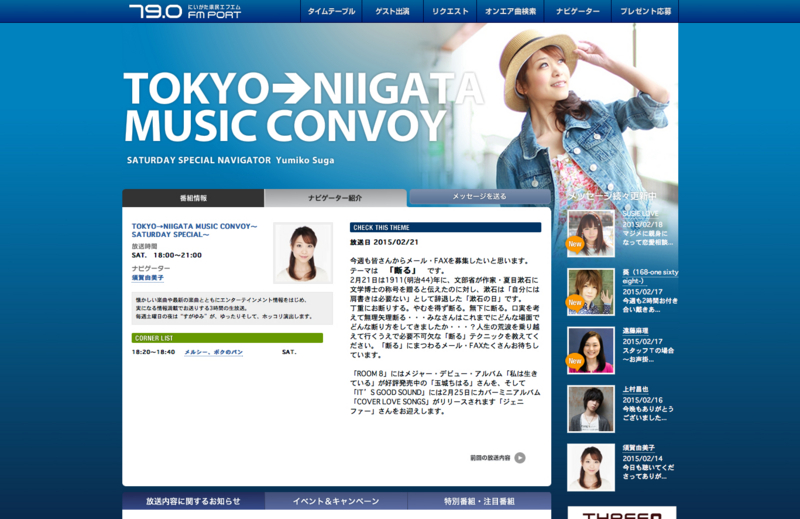Open the 上村昌也 message thumbnail
The height and width of the screenshot is (519, 800).
click(x=591, y=409)
